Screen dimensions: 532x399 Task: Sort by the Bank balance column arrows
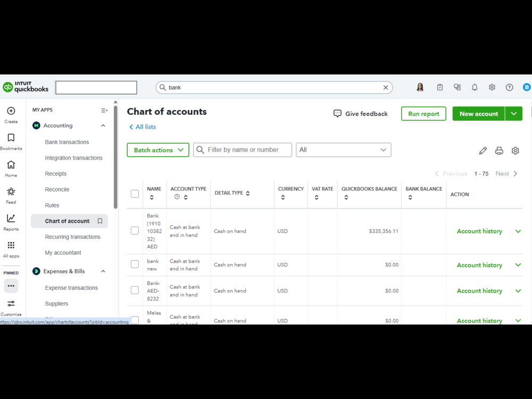point(410,197)
